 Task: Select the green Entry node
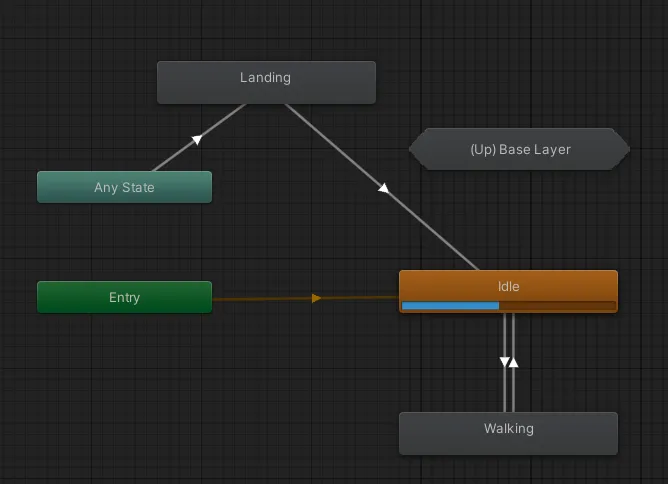click(124, 297)
